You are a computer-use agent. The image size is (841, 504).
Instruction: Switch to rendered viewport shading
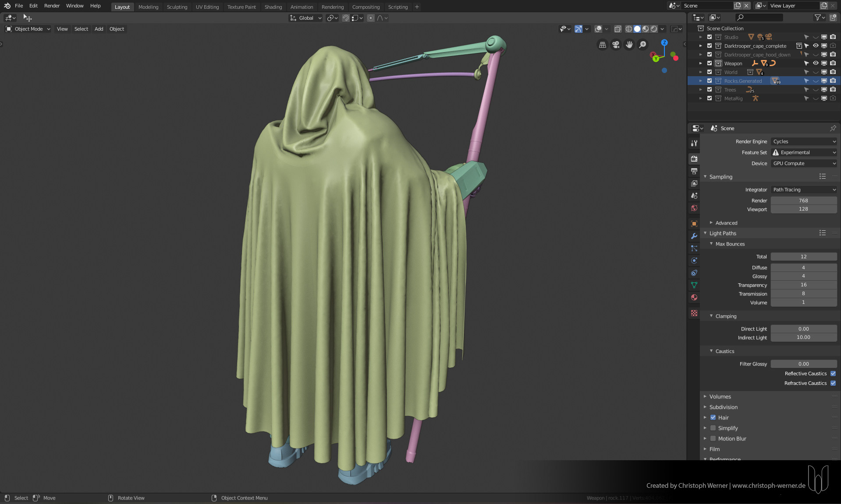(654, 29)
